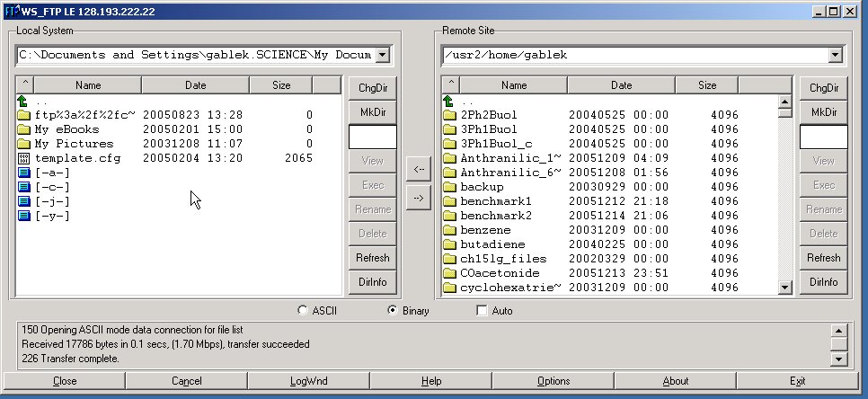Select the cyclohexatrie~ folder icon
This screenshot has height=399, width=868.
click(449, 288)
